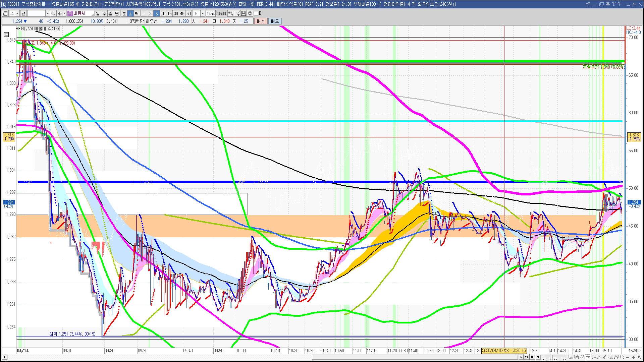Viewport: 644px width, 362px height.
Task: Click the plus zoom-in icon at bottom right
Action: pyautogui.click(x=633, y=357)
